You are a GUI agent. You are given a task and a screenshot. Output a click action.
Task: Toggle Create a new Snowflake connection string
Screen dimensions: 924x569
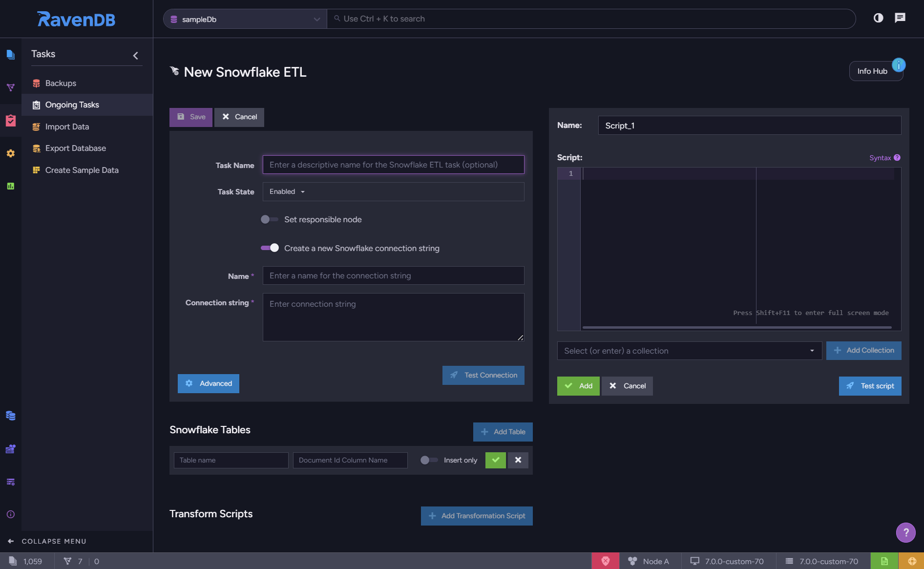270,248
